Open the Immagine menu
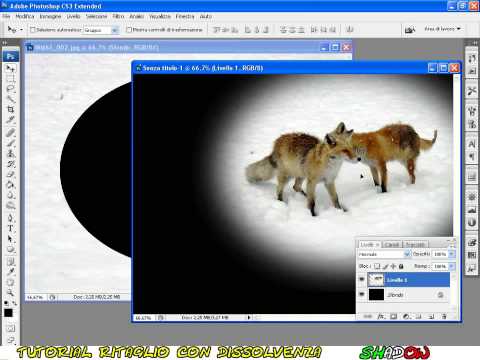 coord(50,16)
